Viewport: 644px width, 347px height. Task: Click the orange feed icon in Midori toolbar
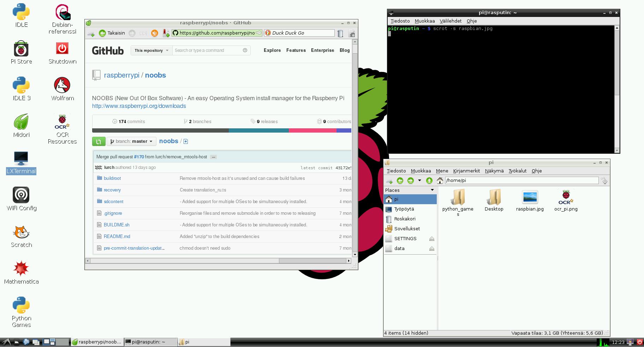154,33
